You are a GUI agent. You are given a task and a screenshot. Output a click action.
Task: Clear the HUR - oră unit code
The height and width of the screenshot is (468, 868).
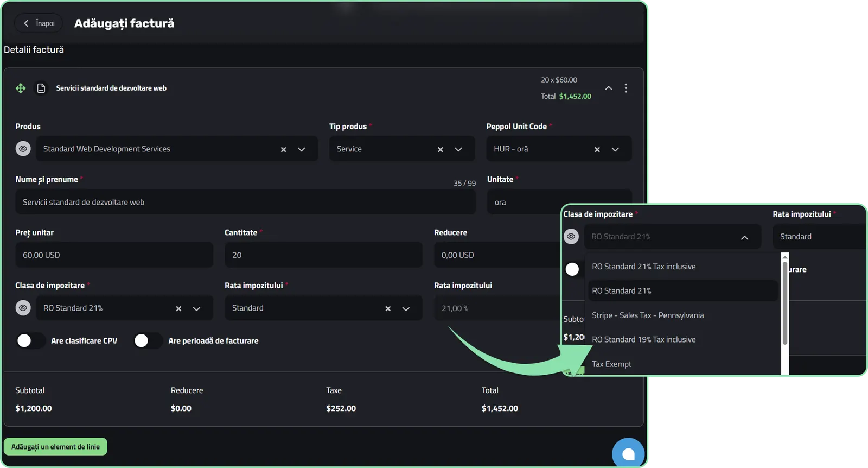(597, 149)
